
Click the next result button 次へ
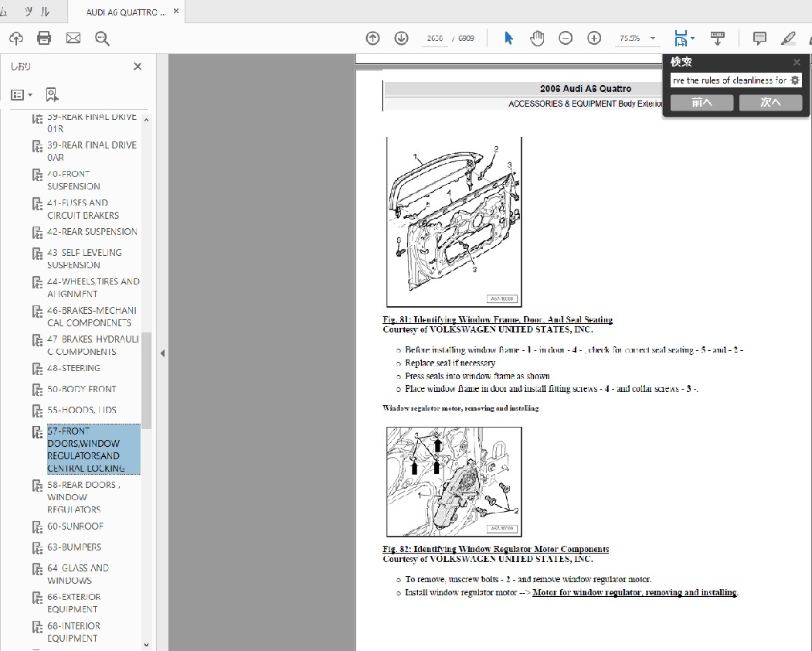click(770, 103)
